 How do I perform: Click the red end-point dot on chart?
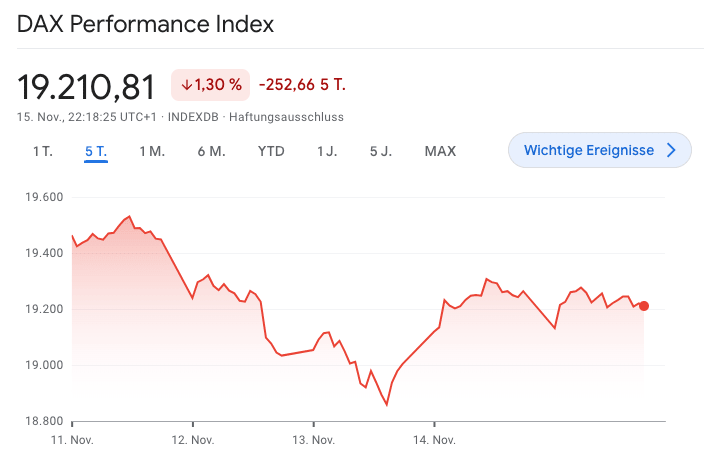tap(644, 306)
